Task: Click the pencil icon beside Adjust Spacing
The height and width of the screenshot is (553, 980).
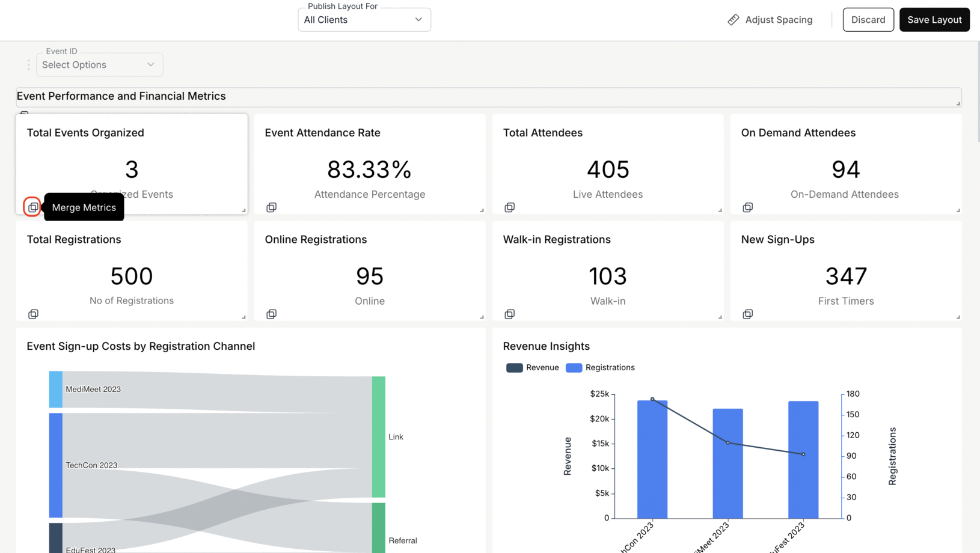Action: pyautogui.click(x=733, y=19)
